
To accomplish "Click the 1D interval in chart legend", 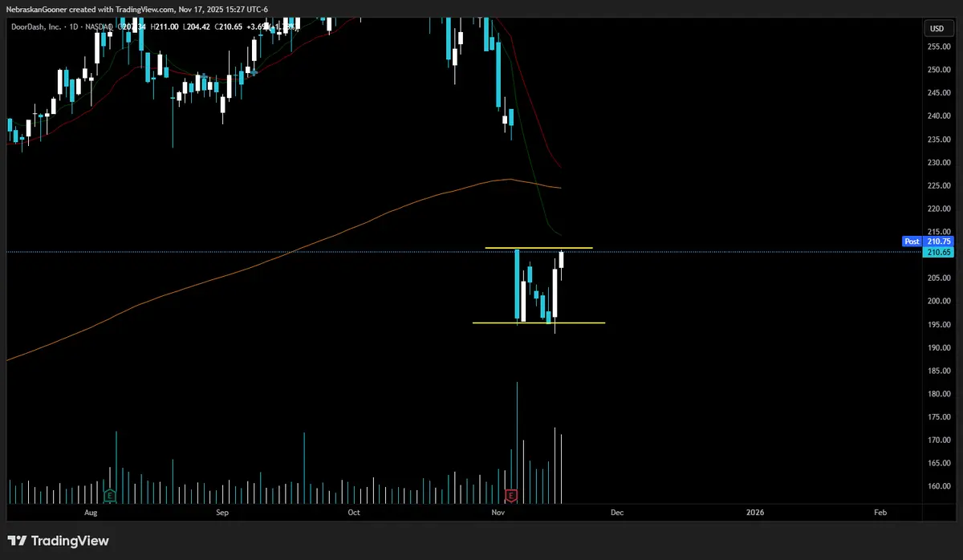I will tap(74, 27).
